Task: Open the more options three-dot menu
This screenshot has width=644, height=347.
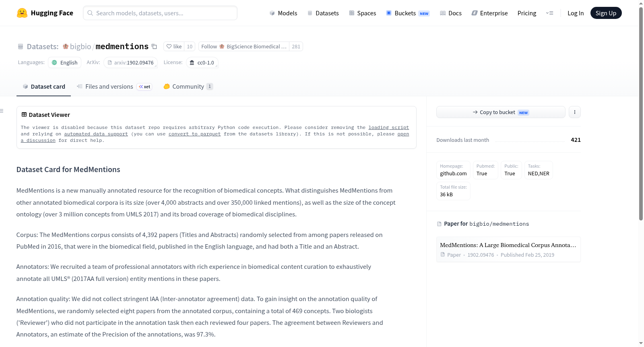Action: tap(575, 112)
